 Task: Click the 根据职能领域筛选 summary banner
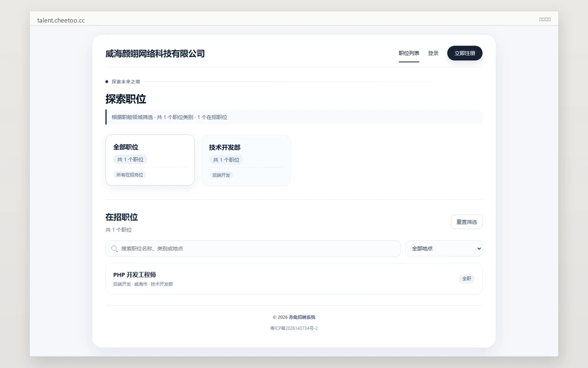pyautogui.click(x=294, y=117)
